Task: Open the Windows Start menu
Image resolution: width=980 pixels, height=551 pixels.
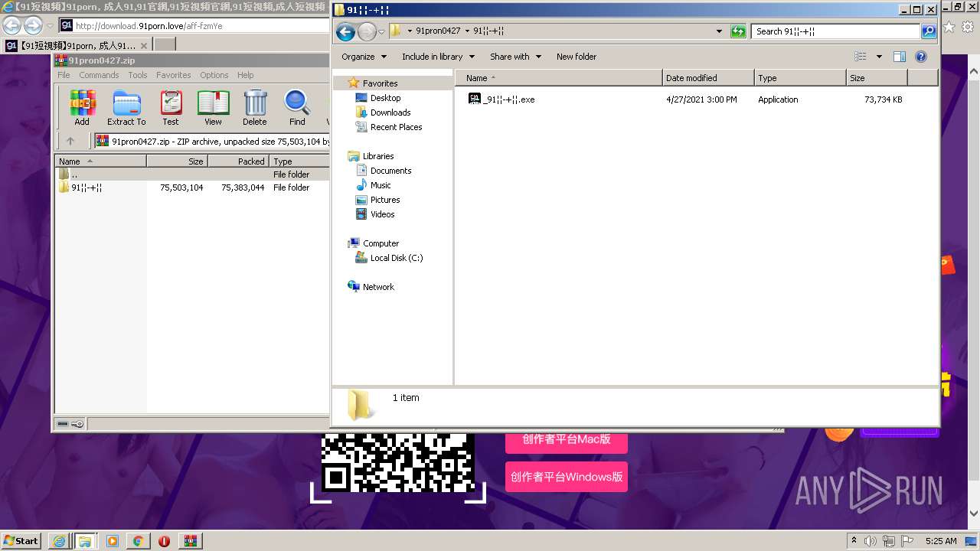Action: click(x=21, y=540)
